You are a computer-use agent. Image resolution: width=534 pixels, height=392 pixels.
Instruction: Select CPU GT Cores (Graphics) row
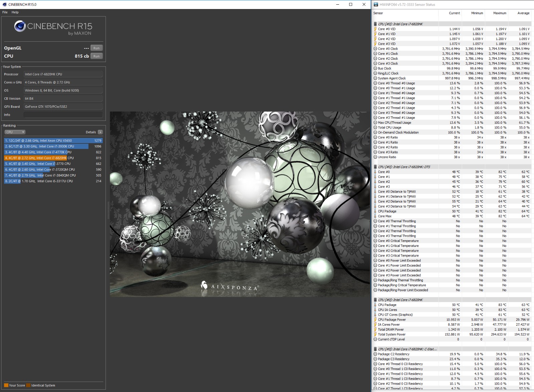[x=452, y=315]
